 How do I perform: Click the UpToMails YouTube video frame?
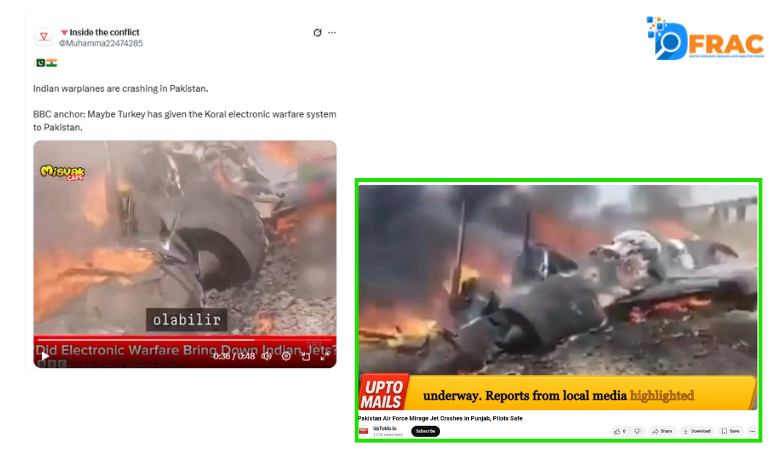pos(558,296)
